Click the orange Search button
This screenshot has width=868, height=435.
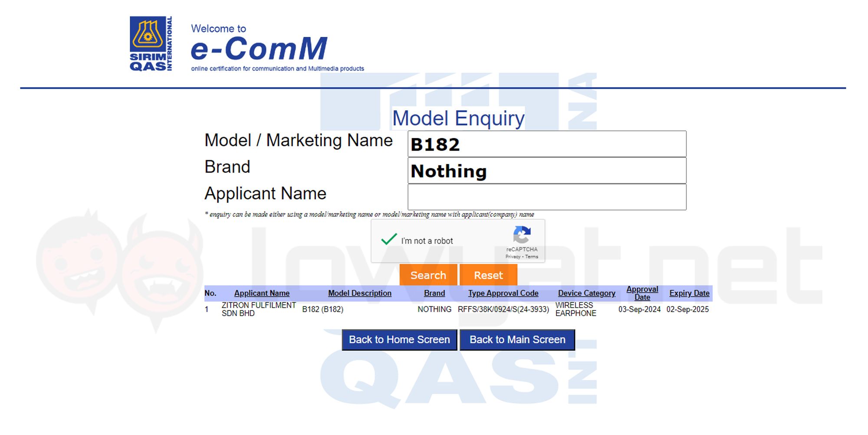click(x=428, y=275)
